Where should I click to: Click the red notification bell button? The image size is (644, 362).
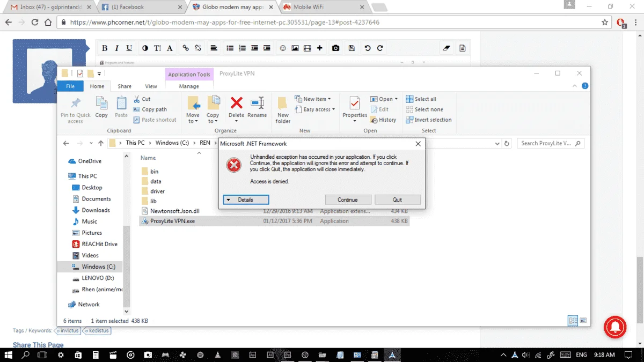(614, 327)
